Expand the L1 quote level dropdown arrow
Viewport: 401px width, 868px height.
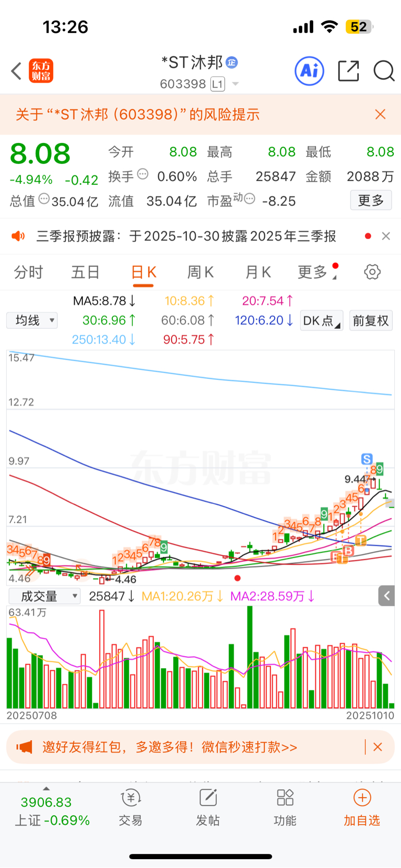(235, 84)
